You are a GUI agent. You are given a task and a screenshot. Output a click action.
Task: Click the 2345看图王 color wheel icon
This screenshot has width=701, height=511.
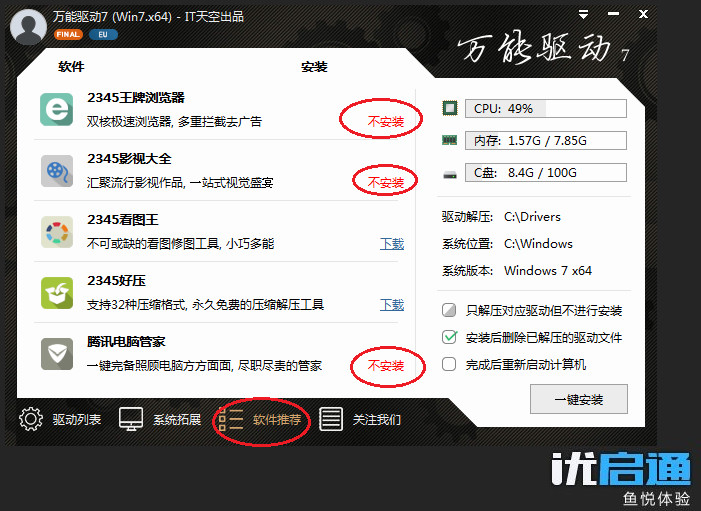pos(57,232)
